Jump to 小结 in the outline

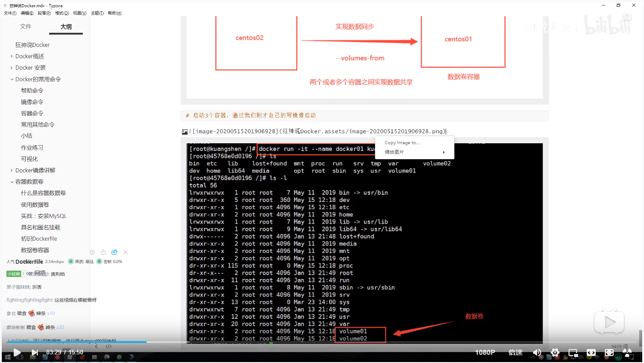pyautogui.click(x=26, y=136)
